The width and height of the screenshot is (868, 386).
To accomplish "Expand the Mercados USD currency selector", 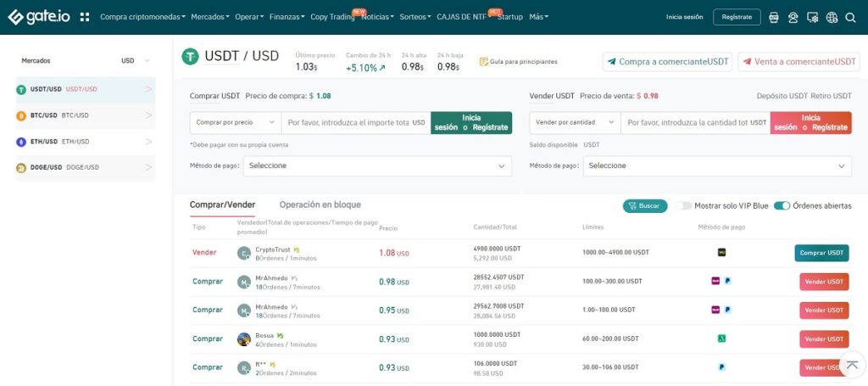I will [x=136, y=61].
